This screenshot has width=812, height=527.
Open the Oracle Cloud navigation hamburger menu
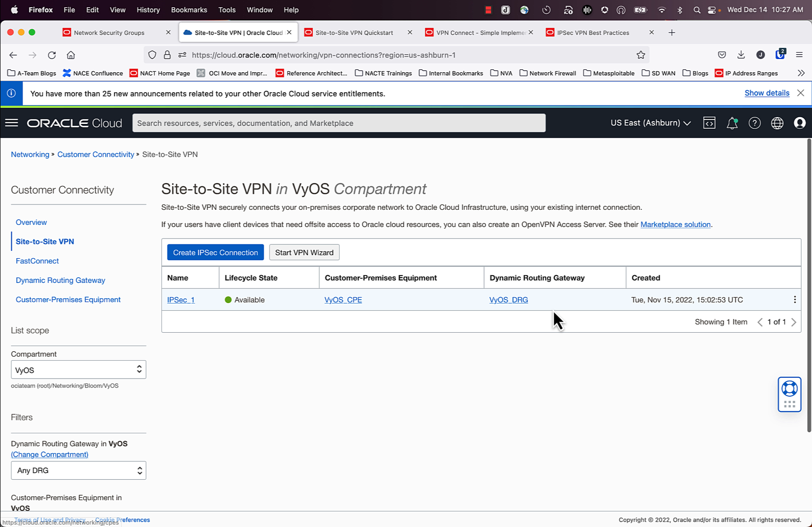12,123
